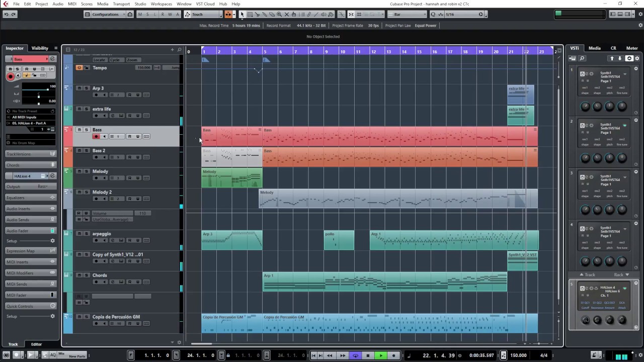Click the Edit Instrument icon for Bass
644x362 pixels.
coord(52,59)
